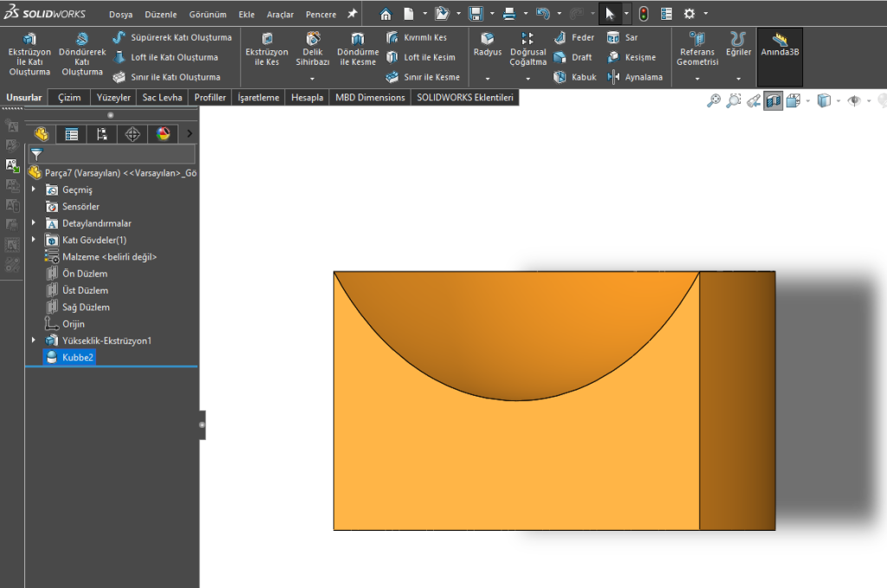
Task: Expand the Yükseklik-Ekstrüzyon1 feature node
Action: pos(34,340)
